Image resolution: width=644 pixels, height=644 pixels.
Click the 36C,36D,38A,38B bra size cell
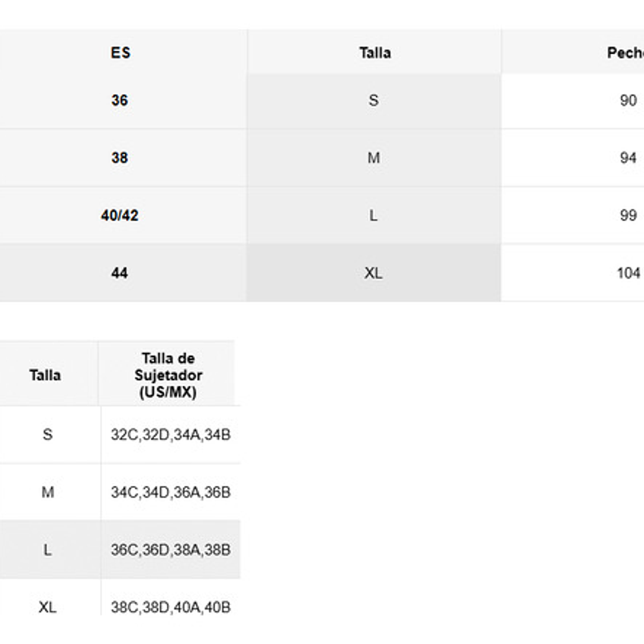(171, 550)
